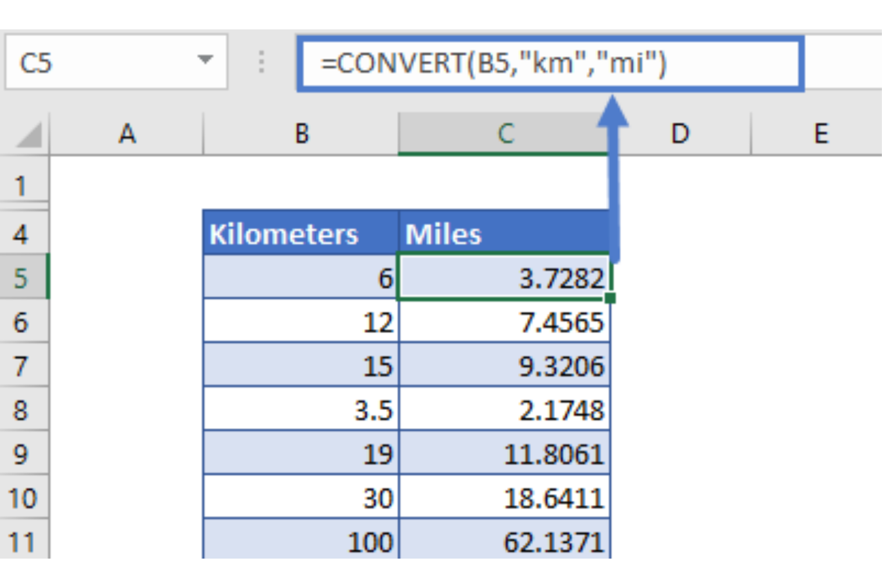Viewport: 882px width, 588px height.
Task: Select row 5 header
Action: coord(22,278)
